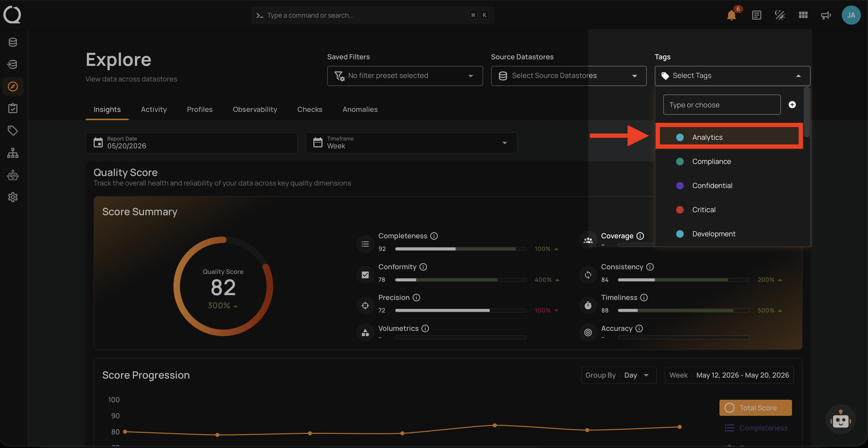
Task: Click the Confidential purple color dot
Action: [680, 186]
